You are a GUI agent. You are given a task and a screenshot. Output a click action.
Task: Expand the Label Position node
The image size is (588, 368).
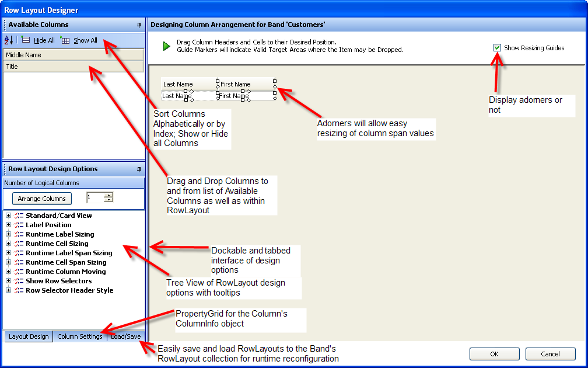click(x=8, y=225)
